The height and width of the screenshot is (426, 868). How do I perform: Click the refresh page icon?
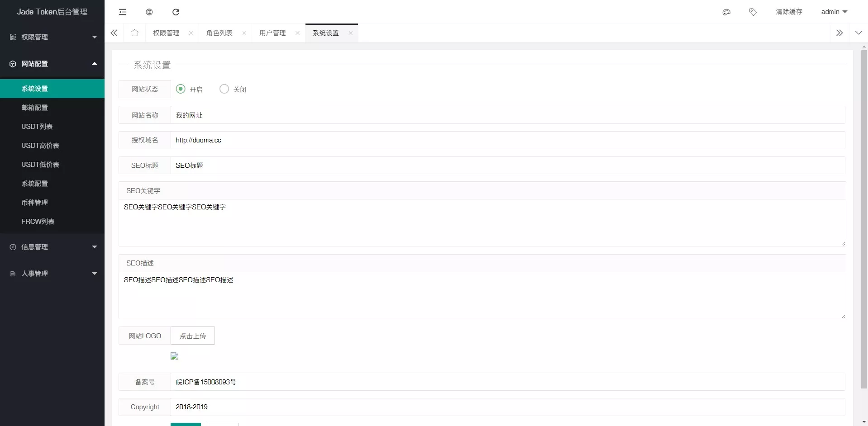(x=176, y=12)
